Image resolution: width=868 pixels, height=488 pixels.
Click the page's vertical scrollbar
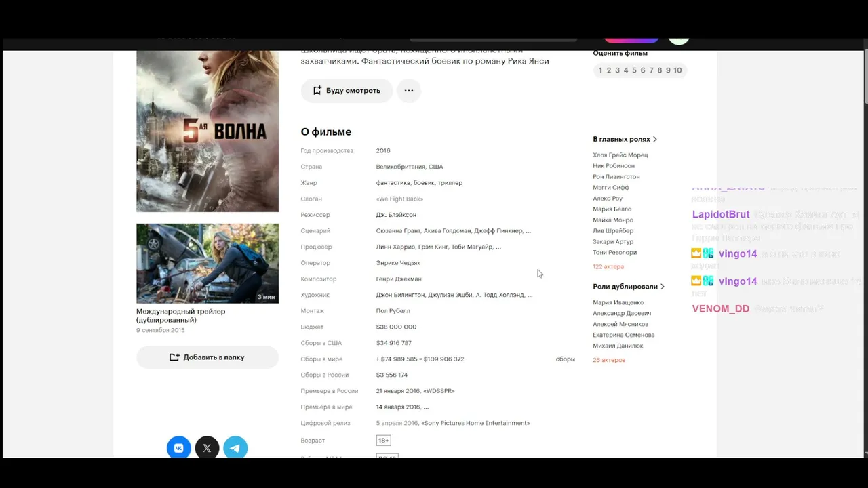click(865, 77)
